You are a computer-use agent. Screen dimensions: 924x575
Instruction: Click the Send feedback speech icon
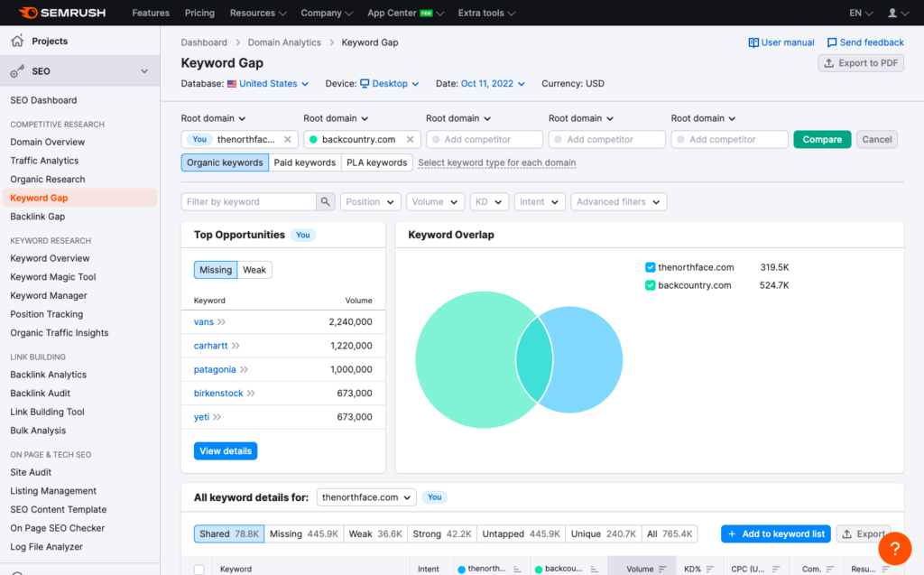pyautogui.click(x=831, y=42)
